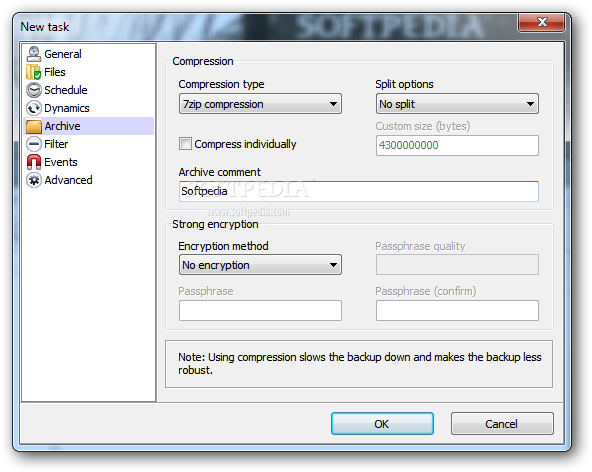592x472 pixels.
Task: Confirm the task with OK
Action: pos(382,424)
